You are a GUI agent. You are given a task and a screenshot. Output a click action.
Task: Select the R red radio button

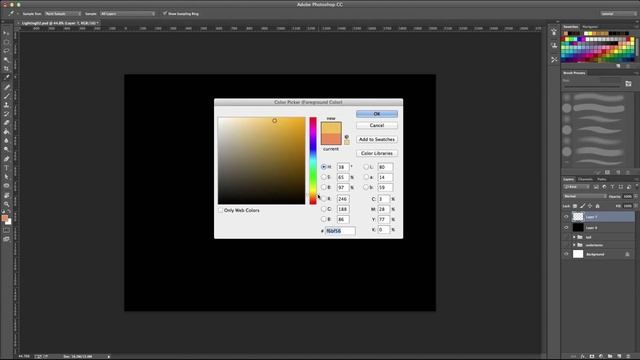pos(324,199)
